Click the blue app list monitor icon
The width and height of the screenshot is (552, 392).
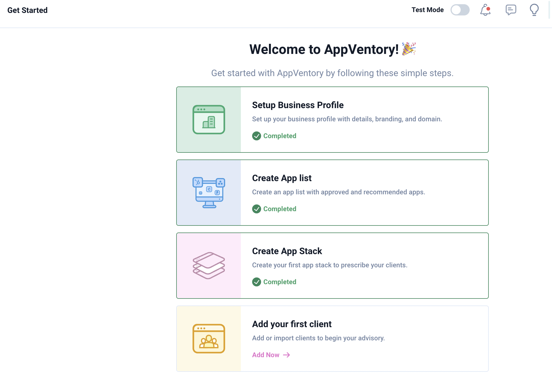tap(209, 193)
